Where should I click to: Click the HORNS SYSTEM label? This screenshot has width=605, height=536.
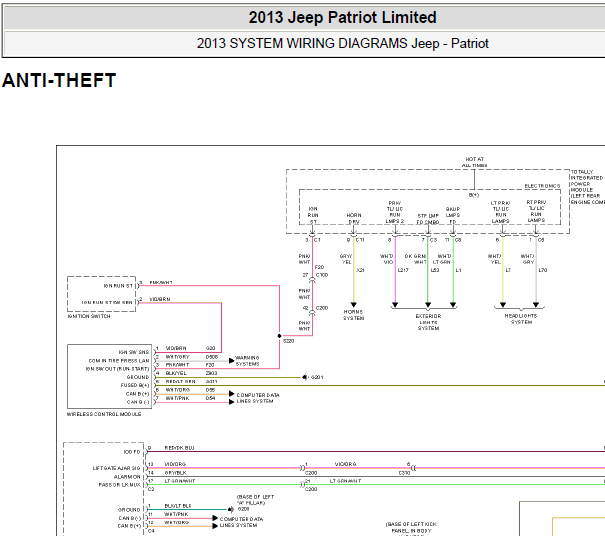pyautogui.click(x=353, y=315)
